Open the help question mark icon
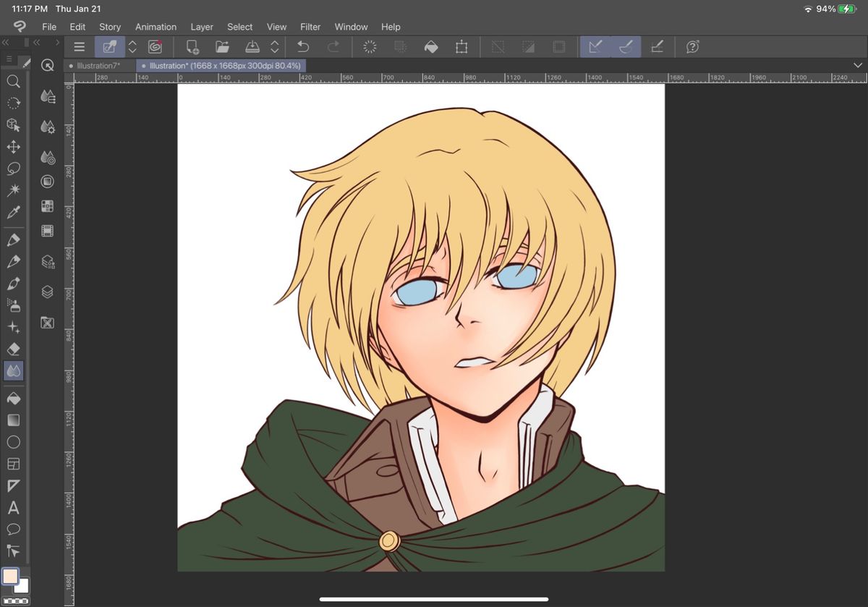868x607 pixels. [x=692, y=47]
